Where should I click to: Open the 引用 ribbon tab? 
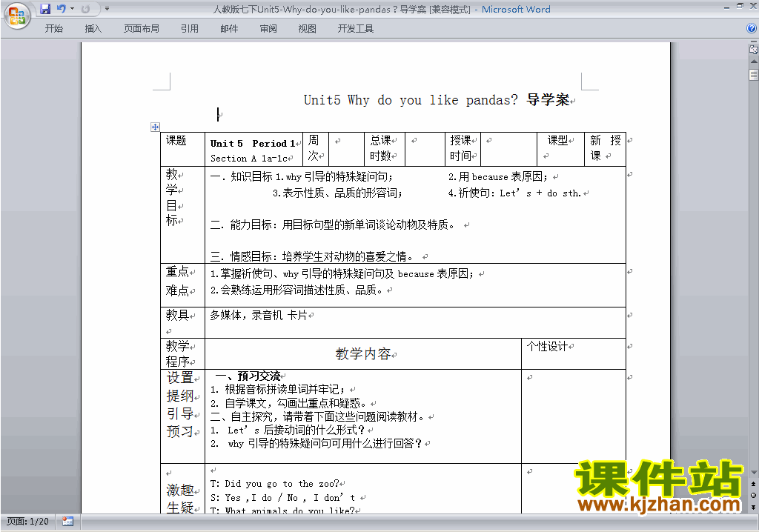click(190, 29)
